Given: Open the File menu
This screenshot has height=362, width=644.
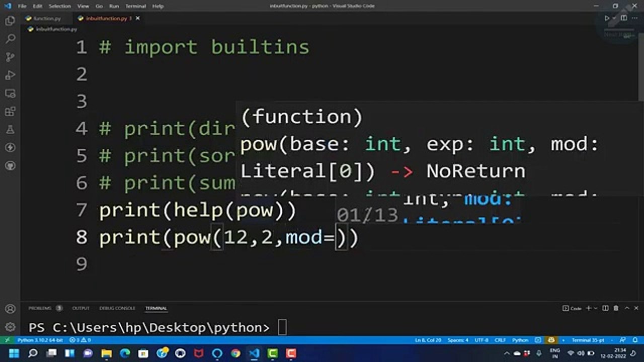Looking at the screenshot, I should pyautogui.click(x=22, y=6).
